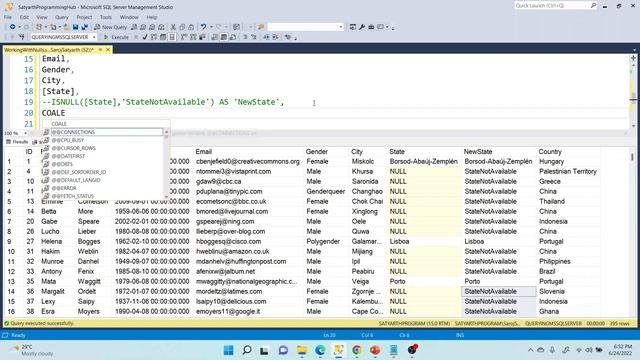The height and width of the screenshot is (360, 640).
Task: Click the taskbar Search magnifier icon
Action: [247, 350]
